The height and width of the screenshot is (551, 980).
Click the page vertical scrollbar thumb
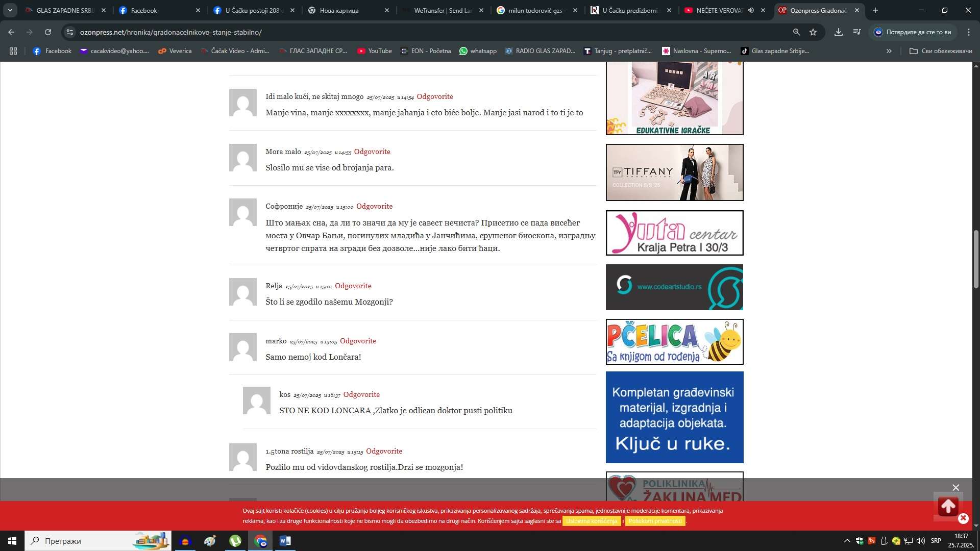click(x=976, y=259)
